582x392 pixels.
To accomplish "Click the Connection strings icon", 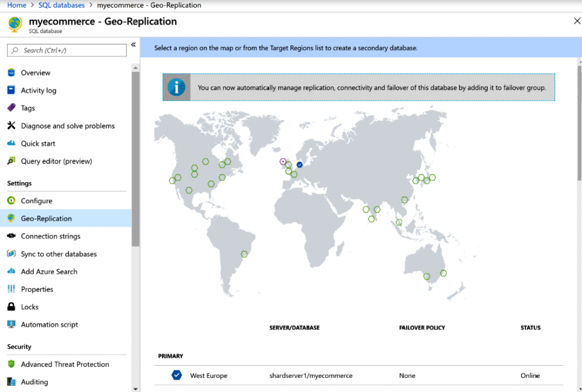I will click(11, 236).
